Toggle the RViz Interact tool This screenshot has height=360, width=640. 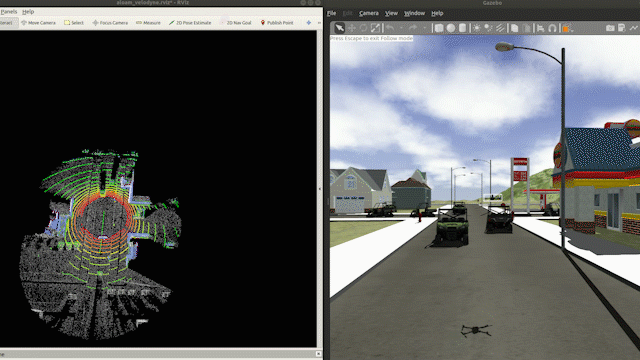tap(9, 22)
